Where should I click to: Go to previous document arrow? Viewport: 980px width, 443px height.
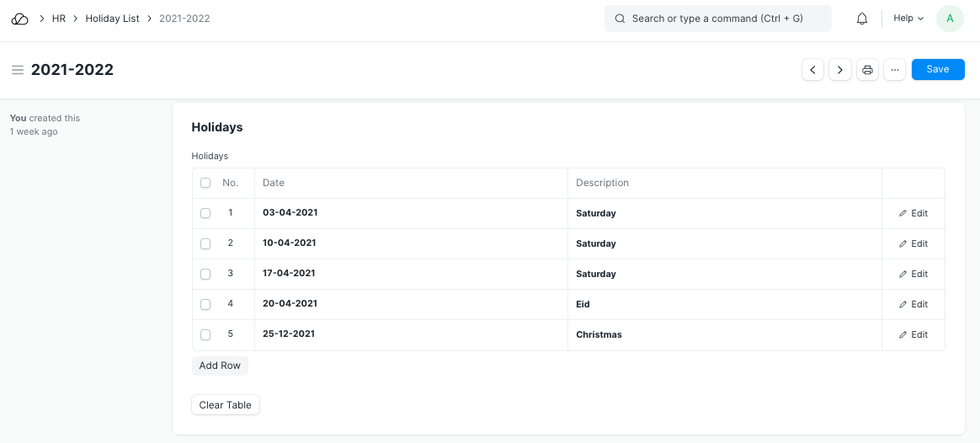[x=812, y=70]
